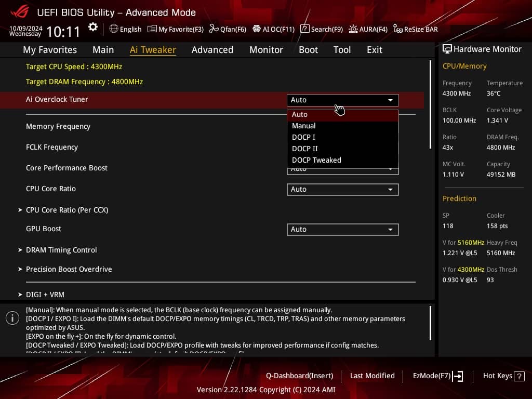532x399 pixels.
Task: Open the GPU Boost dropdown
Action: pyautogui.click(x=343, y=229)
